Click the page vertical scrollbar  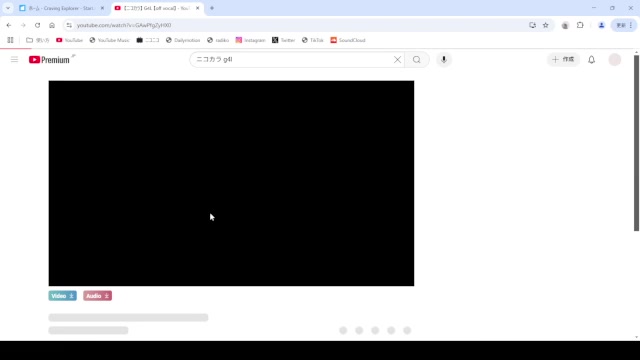pyautogui.click(x=636, y=143)
